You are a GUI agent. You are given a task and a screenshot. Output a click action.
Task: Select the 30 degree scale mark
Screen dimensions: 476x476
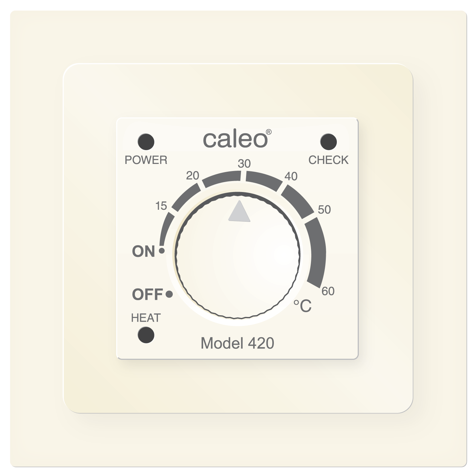click(x=244, y=164)
